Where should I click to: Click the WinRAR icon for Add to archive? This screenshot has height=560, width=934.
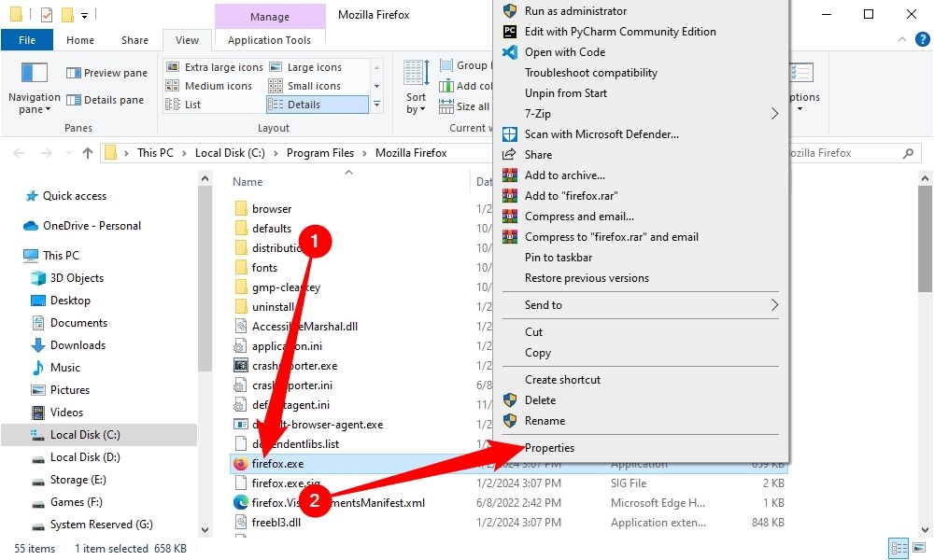pyautogui.click(x=510, y=175)
